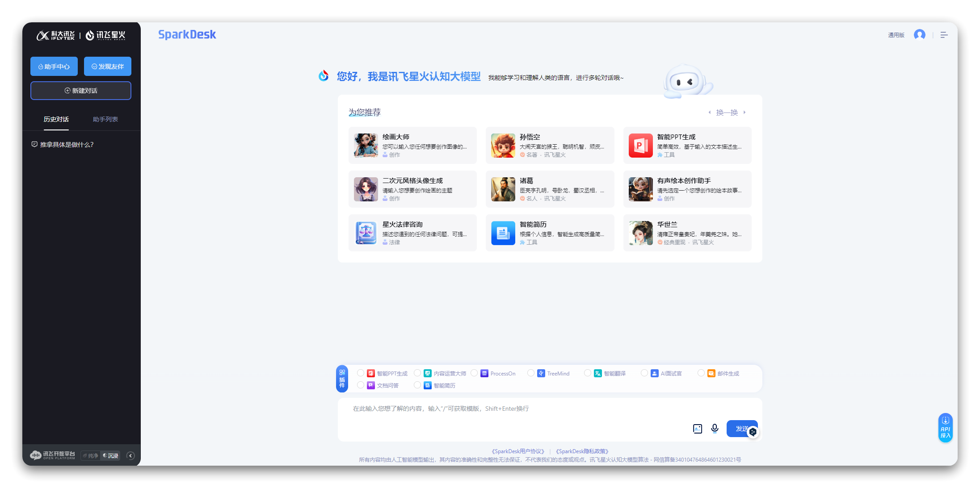The width and height of the screenshot is (980, 488).
Task: Click the 科大讯飞 iFLYTEK logo
Action: pos(55,35)
